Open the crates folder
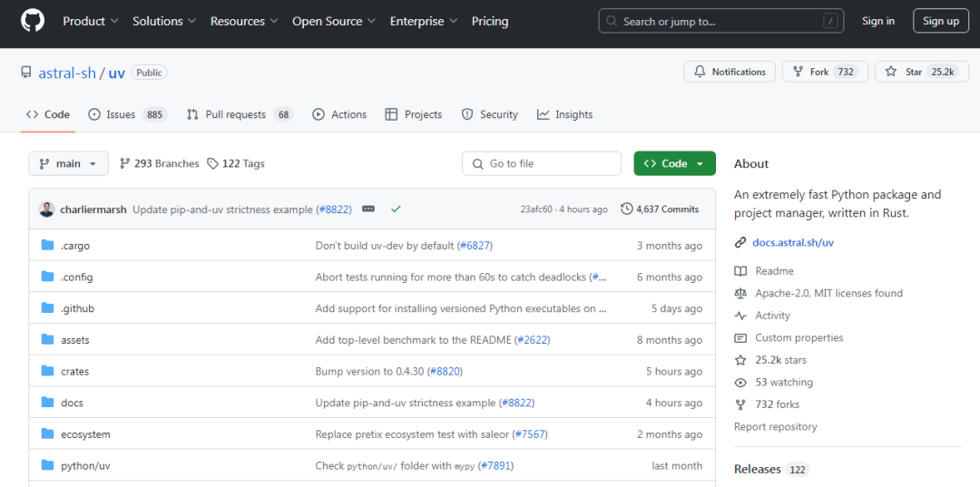 pyautogui.click(x=75, y=372)
